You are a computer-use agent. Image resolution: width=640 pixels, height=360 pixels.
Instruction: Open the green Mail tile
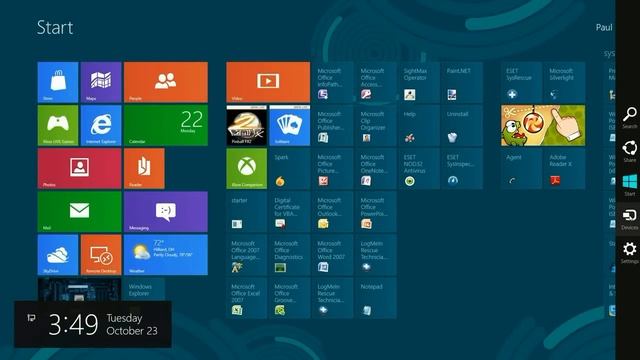pyautogui.click(x=80, y=212)
